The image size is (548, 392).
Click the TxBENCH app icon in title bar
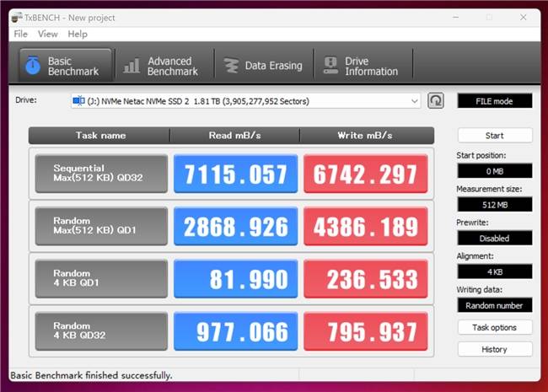click(16, 17)
